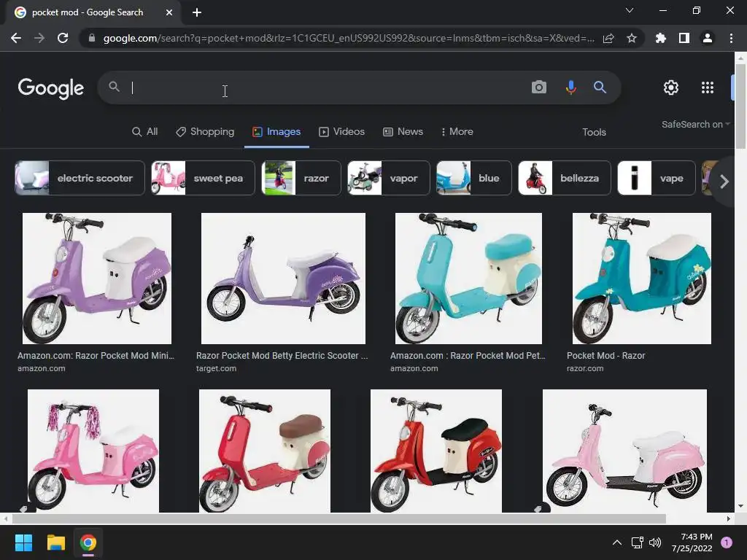The height and width of the screenshot is (560, 747).
Task: Open Chrome extensions puzzle icon
Action: tap(660, 38)
